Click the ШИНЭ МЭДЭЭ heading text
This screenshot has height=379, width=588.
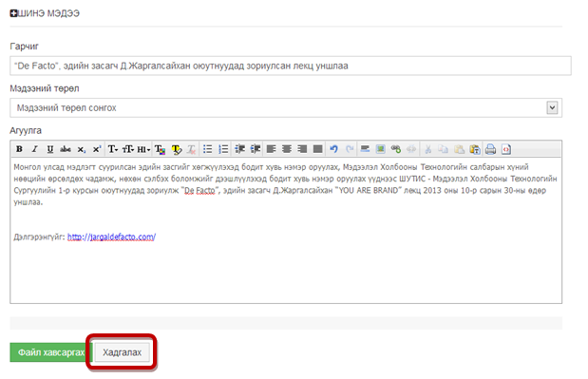point(48,13)
